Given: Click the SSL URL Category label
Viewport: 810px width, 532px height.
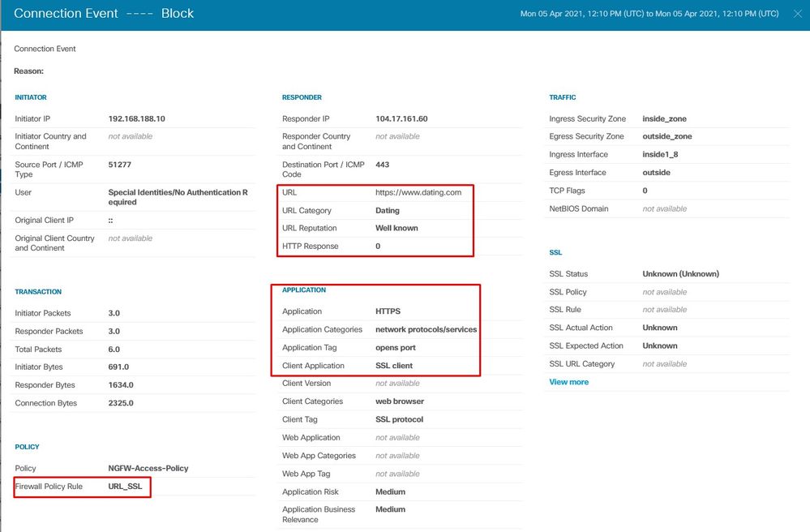Looking at the screenshot, I should click(x=581, y=363).
